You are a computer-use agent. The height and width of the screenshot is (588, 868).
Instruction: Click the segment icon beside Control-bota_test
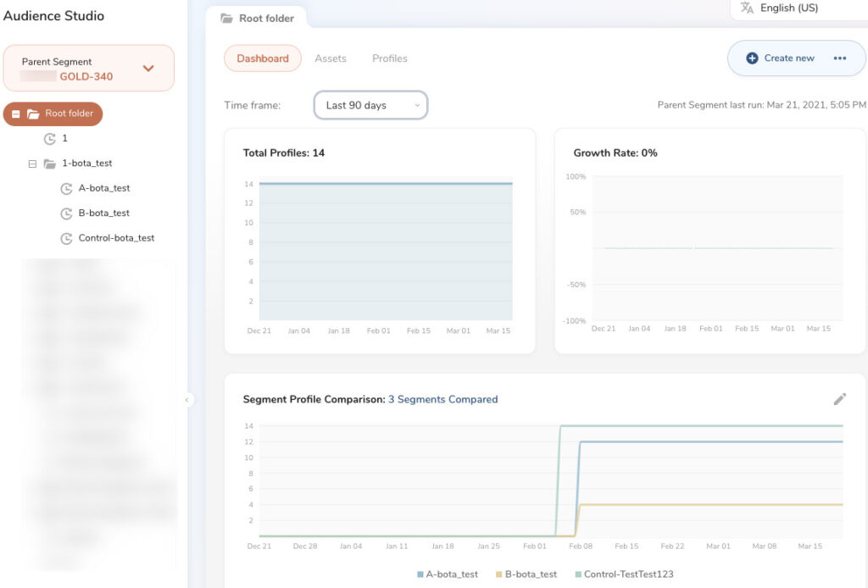coord(66,238)
